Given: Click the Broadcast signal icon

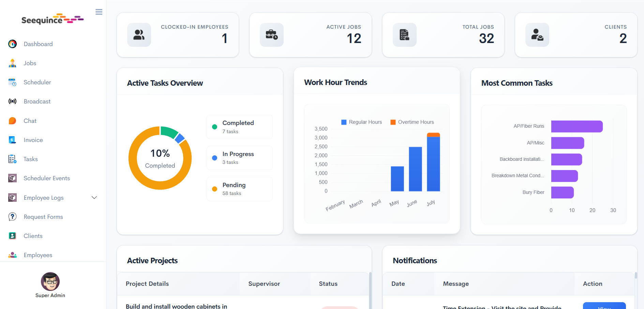Looking at the screenshot, I should click(x=12, y=101).
